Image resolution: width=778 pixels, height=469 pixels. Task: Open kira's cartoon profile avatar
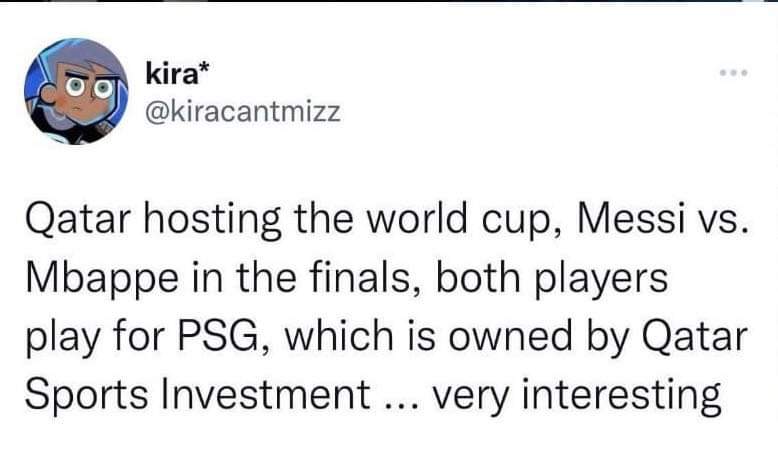click(x=76, y=91)
